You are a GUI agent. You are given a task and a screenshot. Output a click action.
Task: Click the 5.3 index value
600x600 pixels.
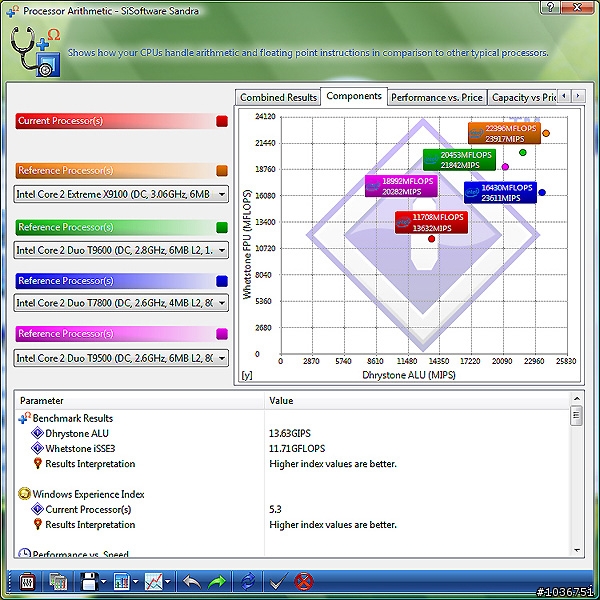[x=275, y=509]
